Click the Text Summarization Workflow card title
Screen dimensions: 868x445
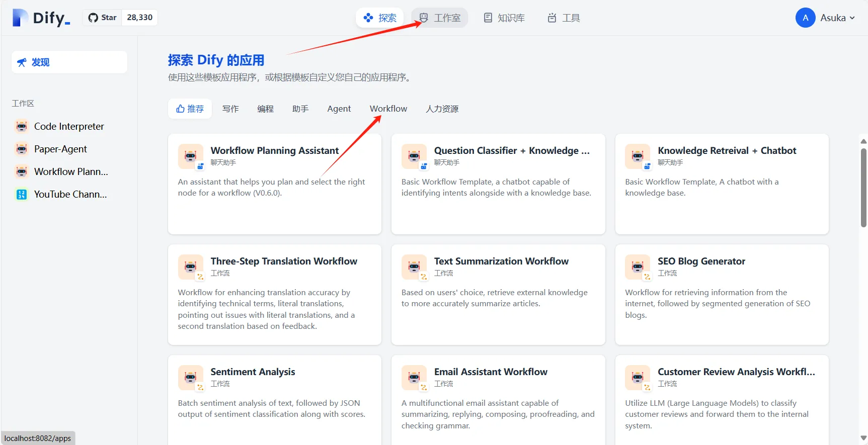[501, 261]
